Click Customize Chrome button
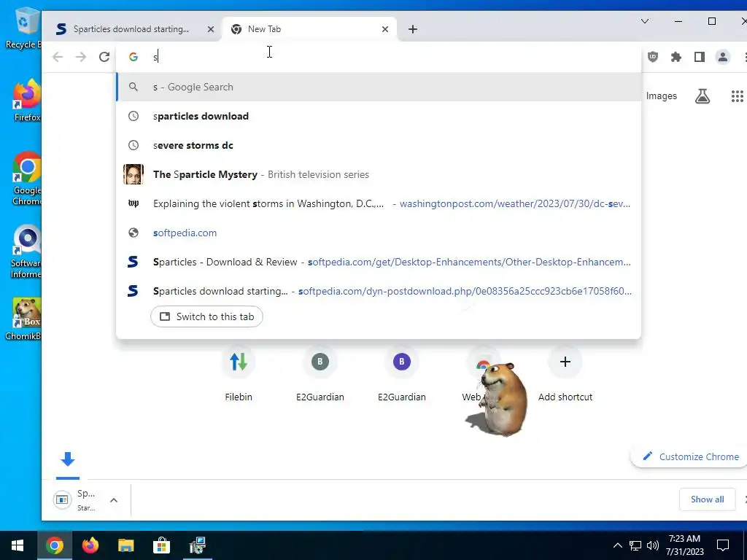Viewport: 747px width, 560px height. coord(690,456)
